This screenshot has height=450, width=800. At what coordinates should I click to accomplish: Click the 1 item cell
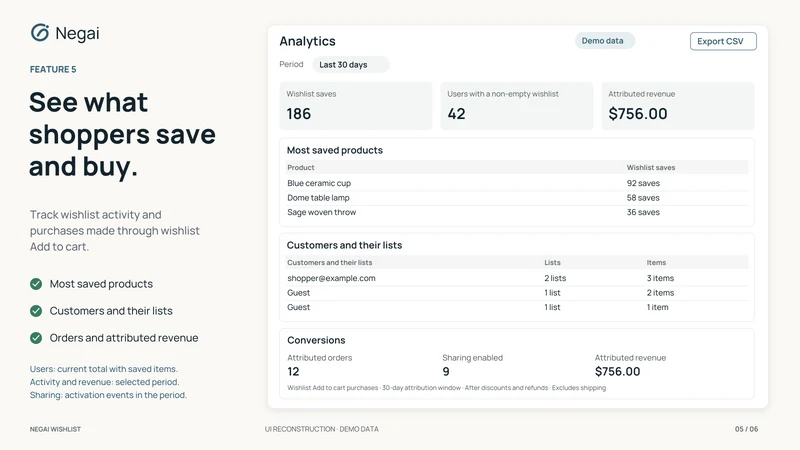tap(657, 307)
